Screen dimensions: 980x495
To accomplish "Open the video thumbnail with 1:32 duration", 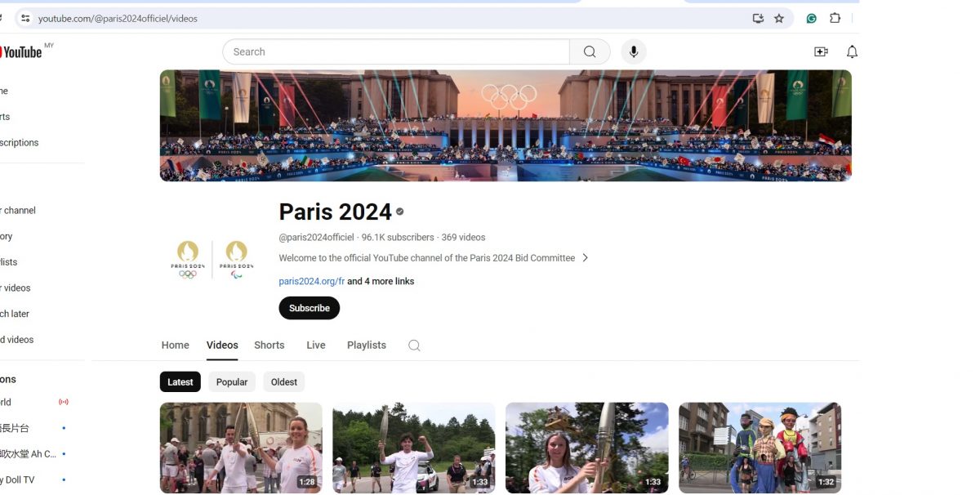I will pos(760,448).
